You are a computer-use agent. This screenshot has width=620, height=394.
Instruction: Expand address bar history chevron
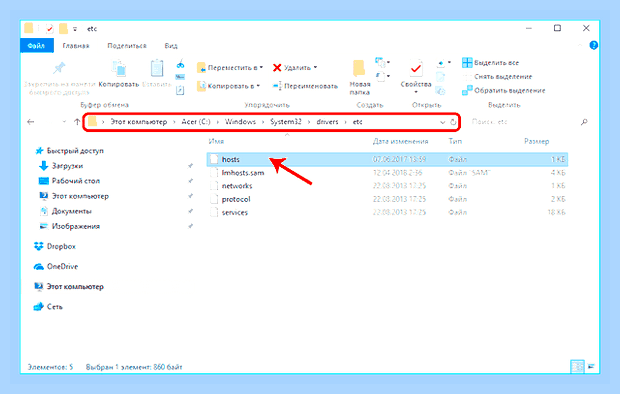point(442,122)
